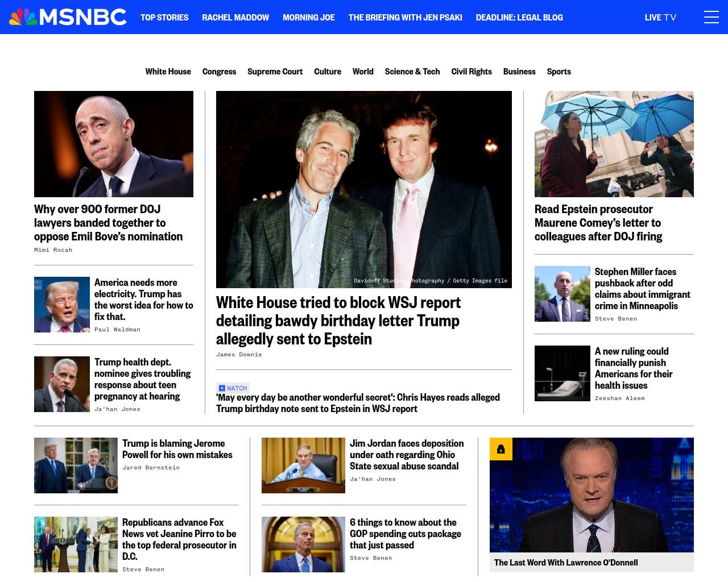Select Congress section tab
Screen dimensions: 728x582
tap(219, 72)
